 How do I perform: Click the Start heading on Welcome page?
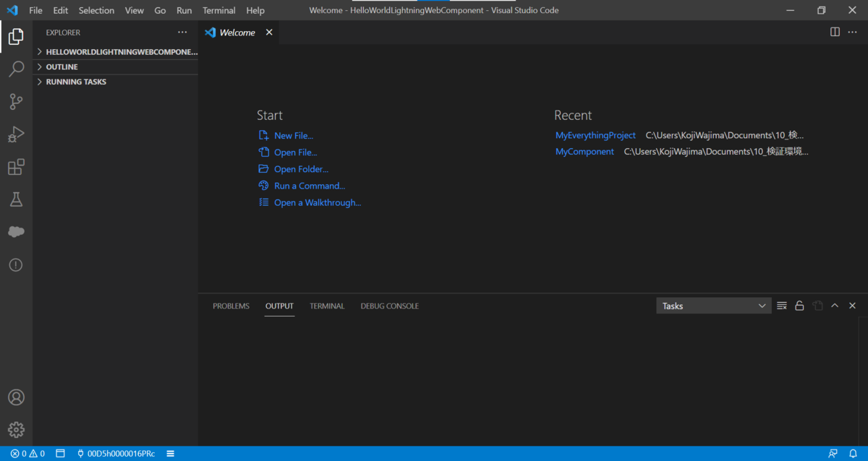pos(270,115)
